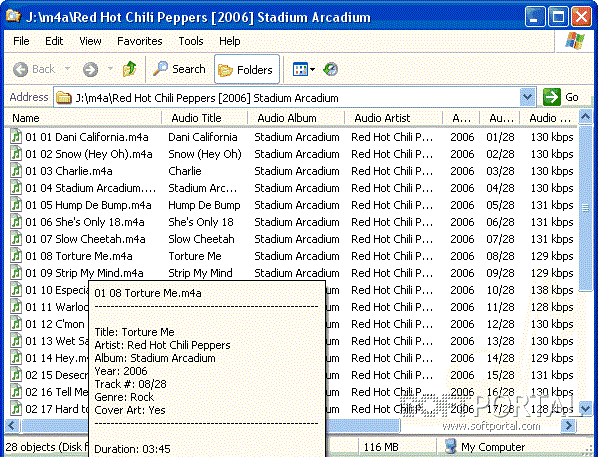Select music icon of the 01 14 Hey file
The height and width of the screenshot is (457, 598).
16,358
